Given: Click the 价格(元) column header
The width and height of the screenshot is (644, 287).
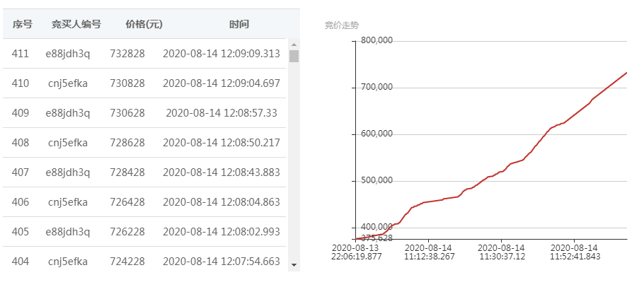Looking at the screenshot, I should point(144,25).
